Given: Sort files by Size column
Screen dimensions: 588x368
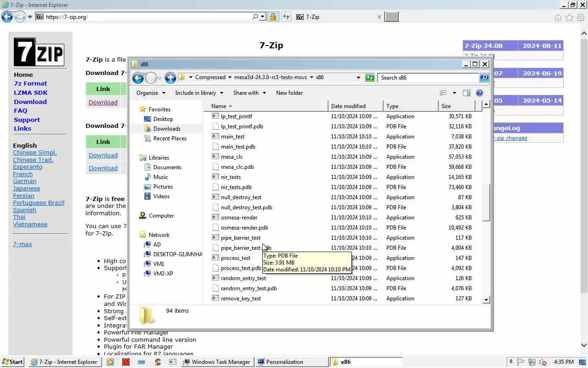Looking at the screenshot, I should (457, 106).
